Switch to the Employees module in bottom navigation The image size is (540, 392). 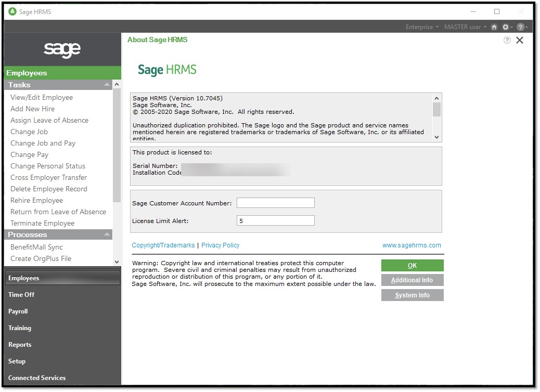(62, 278)
